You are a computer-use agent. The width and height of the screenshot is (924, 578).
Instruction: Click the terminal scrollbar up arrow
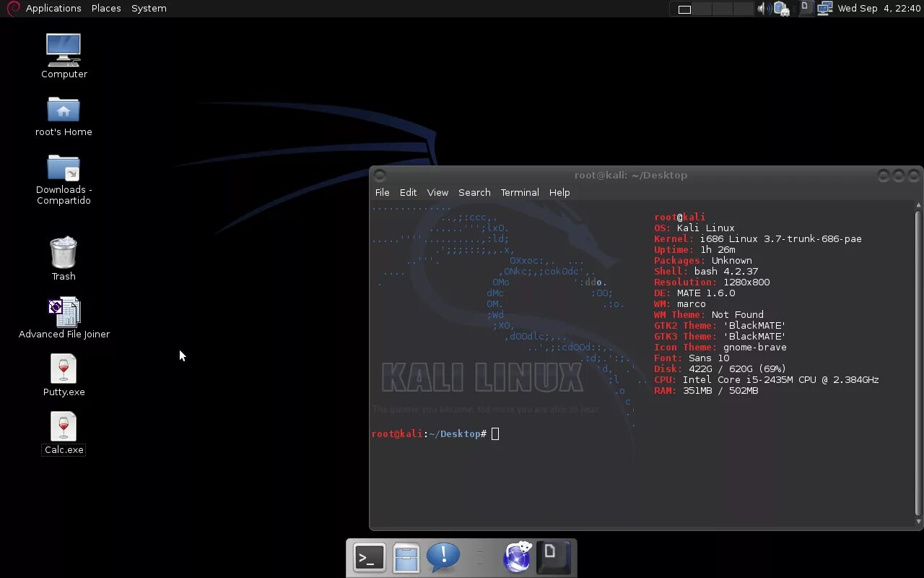(918, 205)
